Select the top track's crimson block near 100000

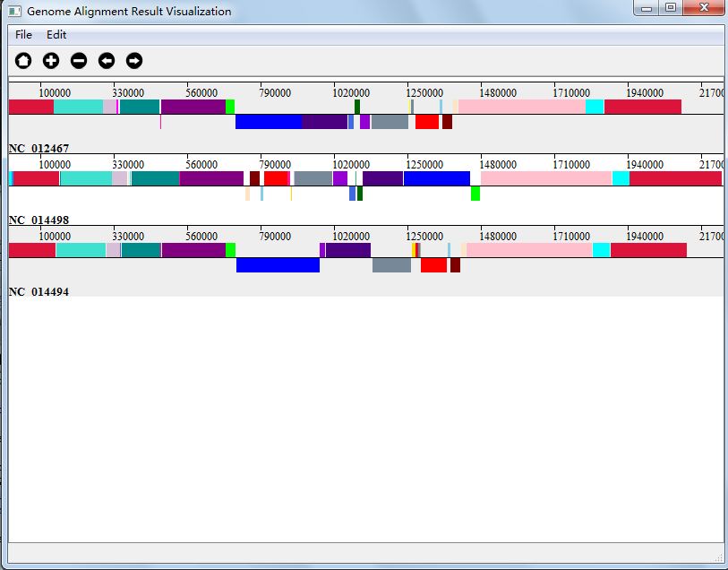31,107
